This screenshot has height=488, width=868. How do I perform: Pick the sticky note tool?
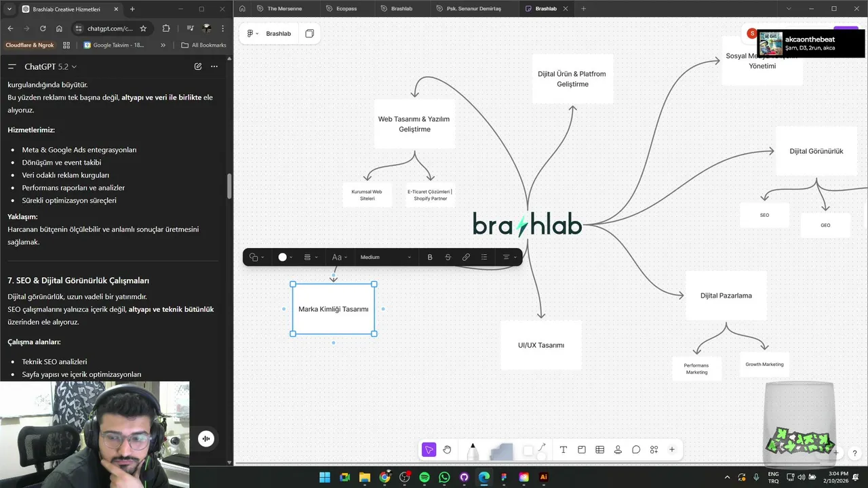tap(501, 451)
